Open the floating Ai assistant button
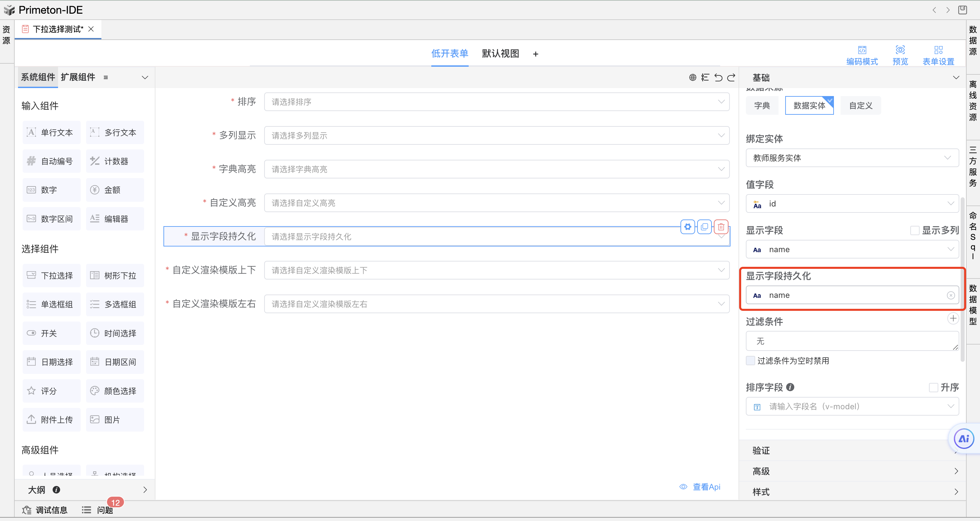980x521 pixels. pos(964,439)
